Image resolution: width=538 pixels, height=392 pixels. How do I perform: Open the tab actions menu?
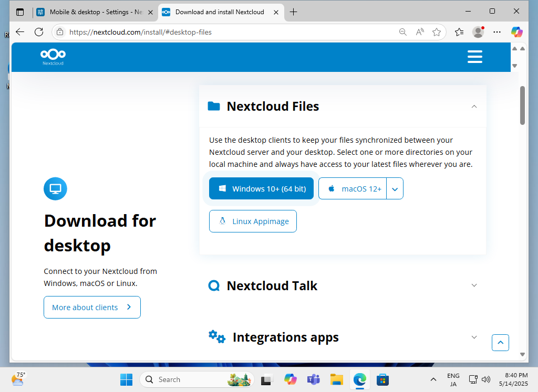(x=20, y=12)
